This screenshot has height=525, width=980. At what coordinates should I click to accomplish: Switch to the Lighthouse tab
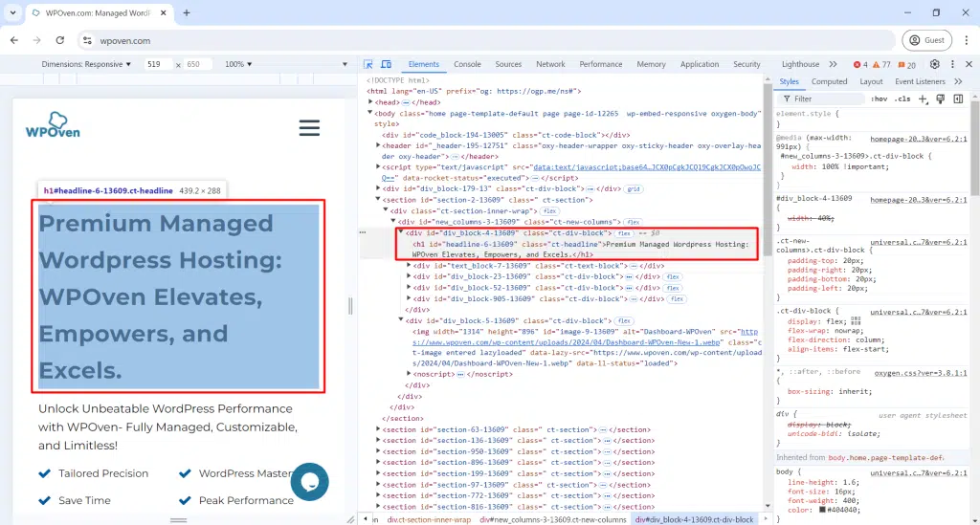pyautogui.click(x=801, y=64)
